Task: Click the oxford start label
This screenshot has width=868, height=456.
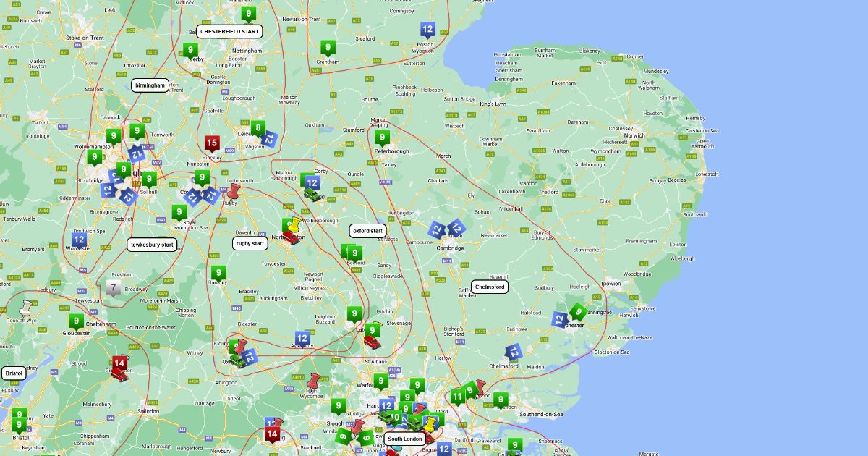Action: point(367,231)
